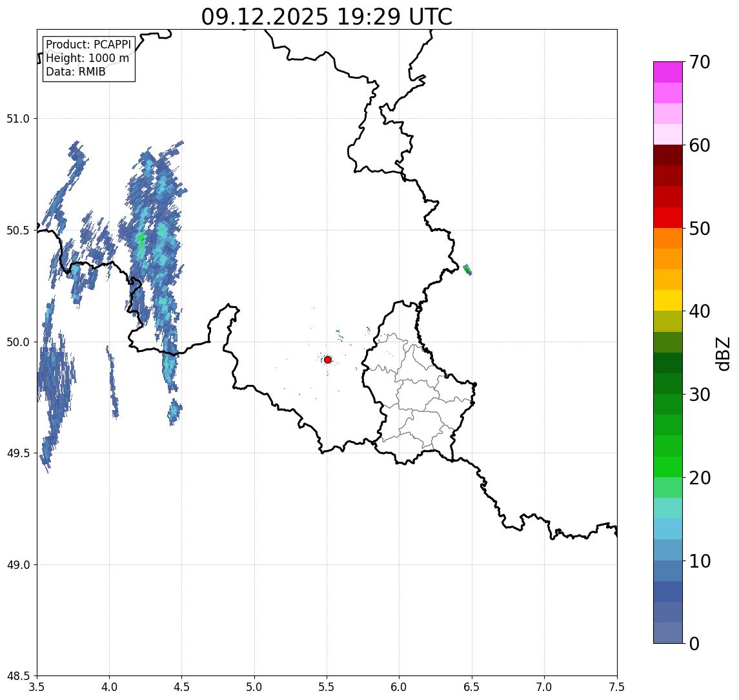Viewport: 739px width, 700px height.
Task: Click the dark maroon colorbar segment below 60
Action: (x=668, y=155)
